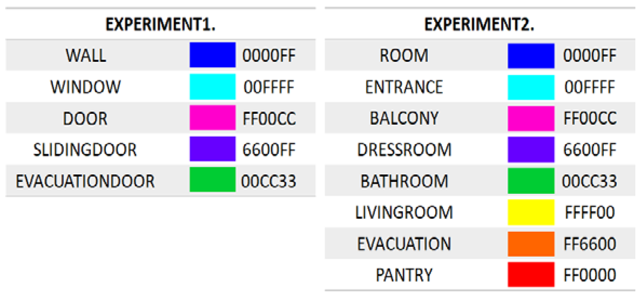Click the orange EVACUATION color swatch

531,244
